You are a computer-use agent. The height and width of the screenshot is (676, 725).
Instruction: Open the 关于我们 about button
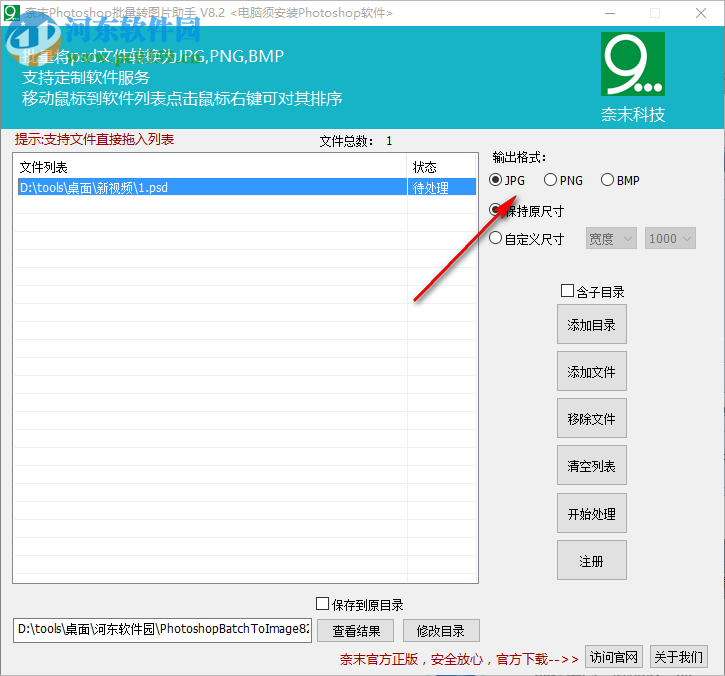[679, 657]
